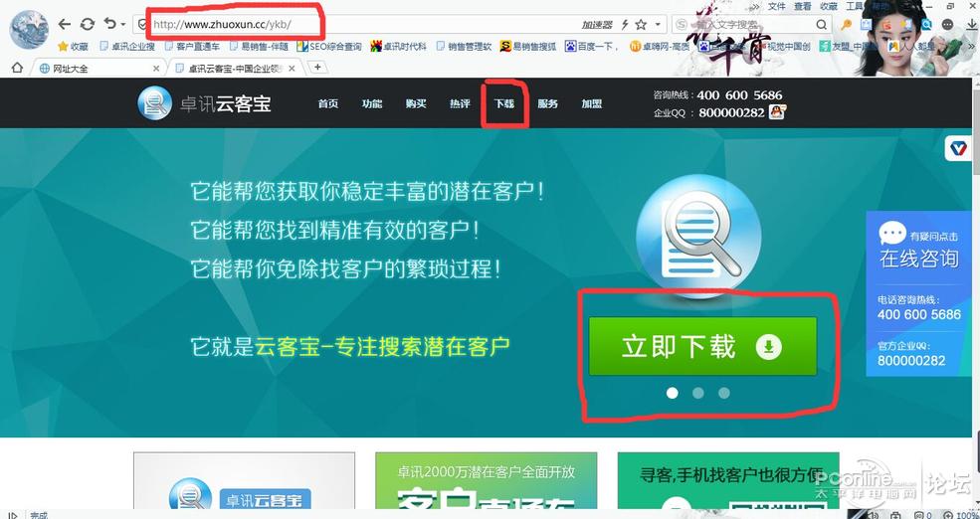The height and width of the screenshot is (519, 980).
Task: Click the large magnifier document graphic in the banner
Action: click(698, 238)
